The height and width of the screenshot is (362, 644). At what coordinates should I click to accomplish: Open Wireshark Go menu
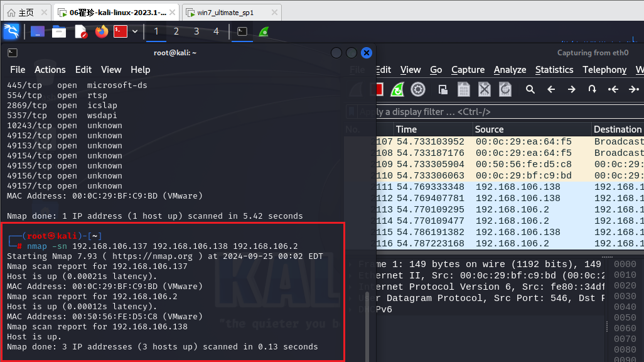coord(436,70)
